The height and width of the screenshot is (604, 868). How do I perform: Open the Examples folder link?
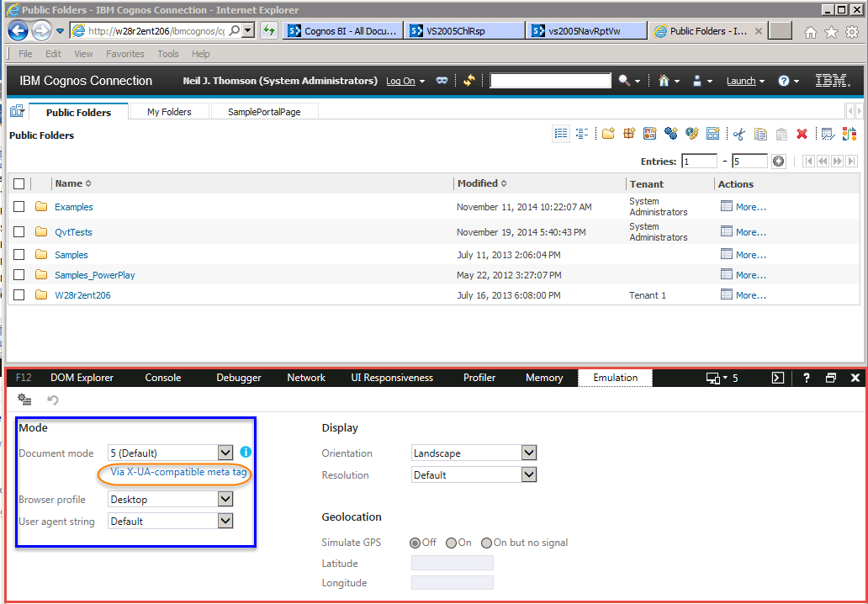74,207
